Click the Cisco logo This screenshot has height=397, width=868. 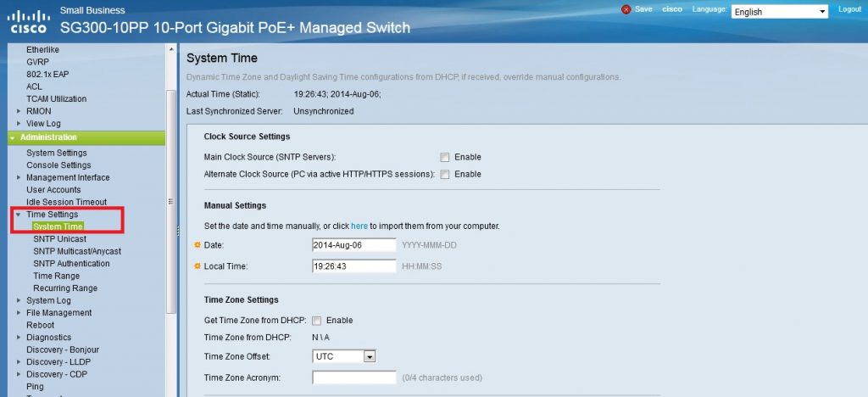click(28, 21)
